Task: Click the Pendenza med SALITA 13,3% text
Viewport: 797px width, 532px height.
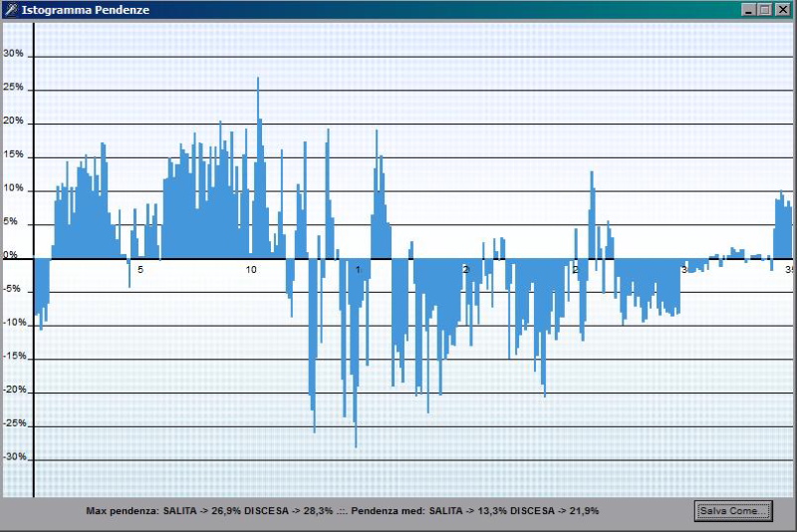Action: [429, 511]
